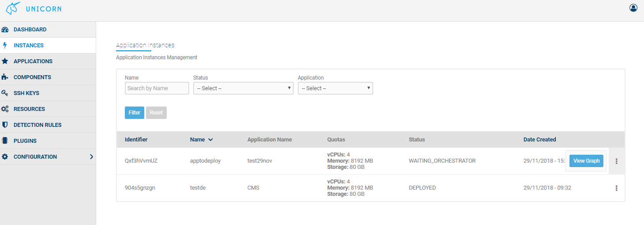Viewport: 644px width, 225px height.
Task: Click the SSH Keys key icon
Action: click(5, 93)
